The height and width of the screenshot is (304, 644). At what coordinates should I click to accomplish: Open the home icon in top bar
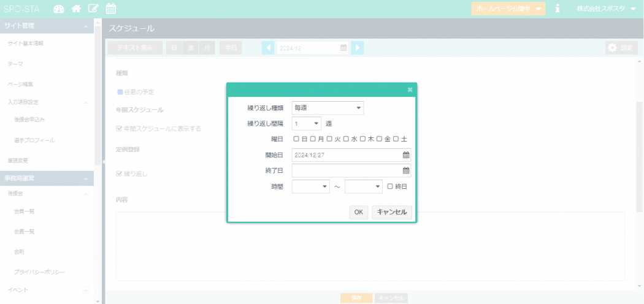click(76, 9)
